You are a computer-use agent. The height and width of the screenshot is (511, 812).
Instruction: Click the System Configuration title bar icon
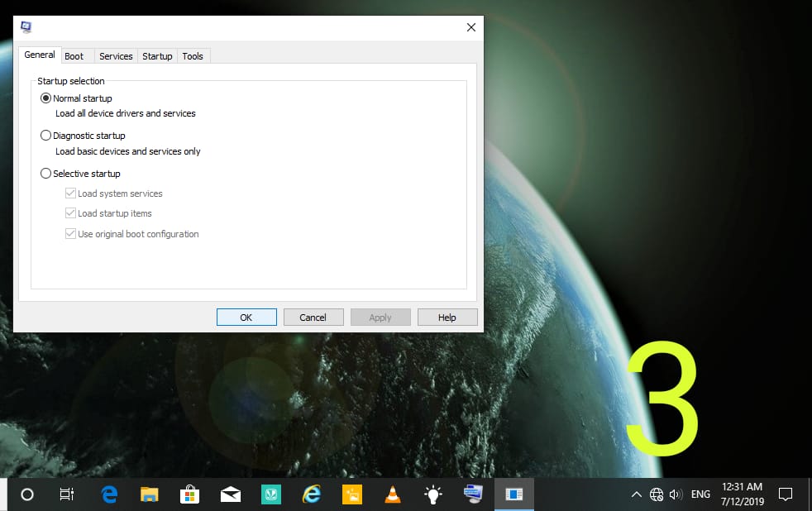pos(26,27)
